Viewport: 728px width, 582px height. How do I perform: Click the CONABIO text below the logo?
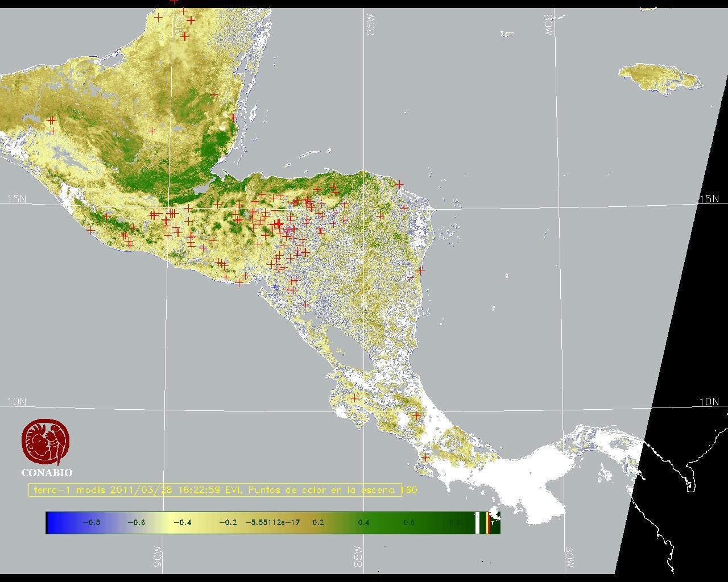[x=47, y=472]
